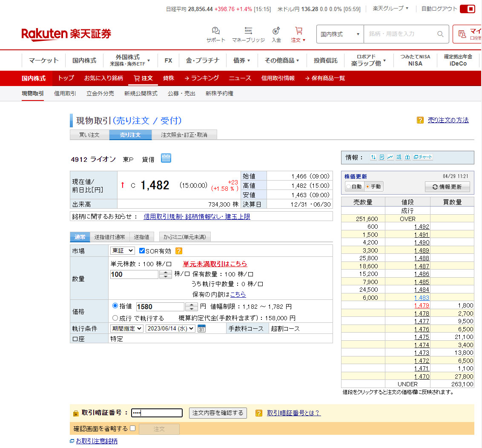Select the 成行 radio button
This screenshot has width=482, height=448.
(115, 318)
